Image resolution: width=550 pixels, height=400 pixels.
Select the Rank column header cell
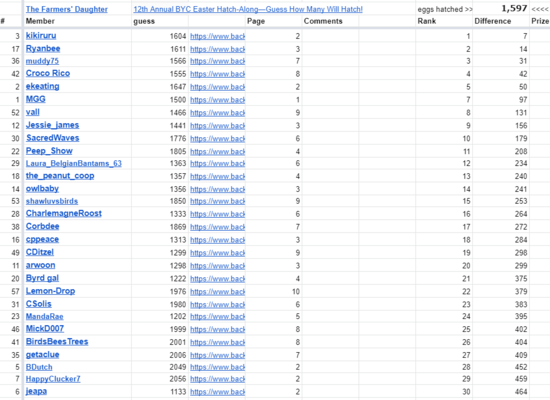444,21
